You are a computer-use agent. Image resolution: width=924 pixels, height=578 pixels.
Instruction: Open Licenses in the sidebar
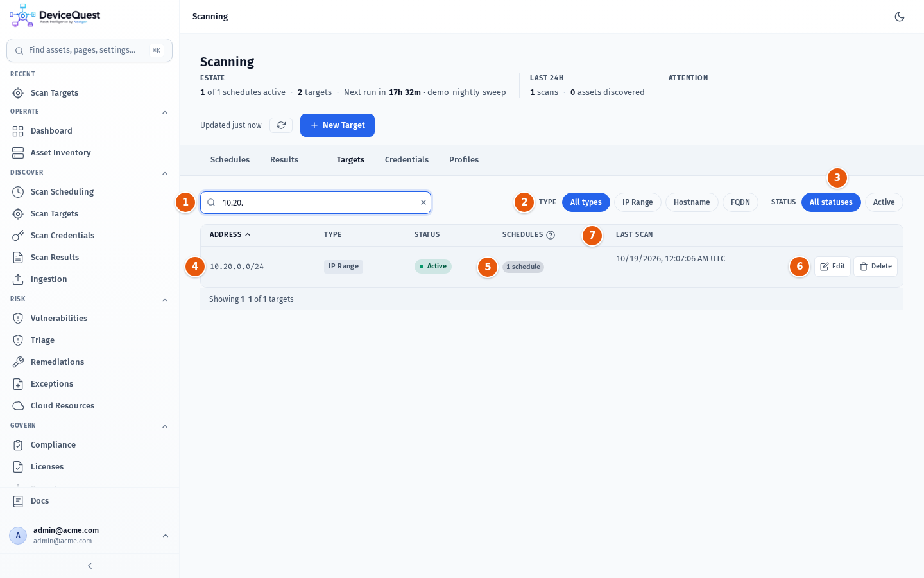(x=89, y=467)
